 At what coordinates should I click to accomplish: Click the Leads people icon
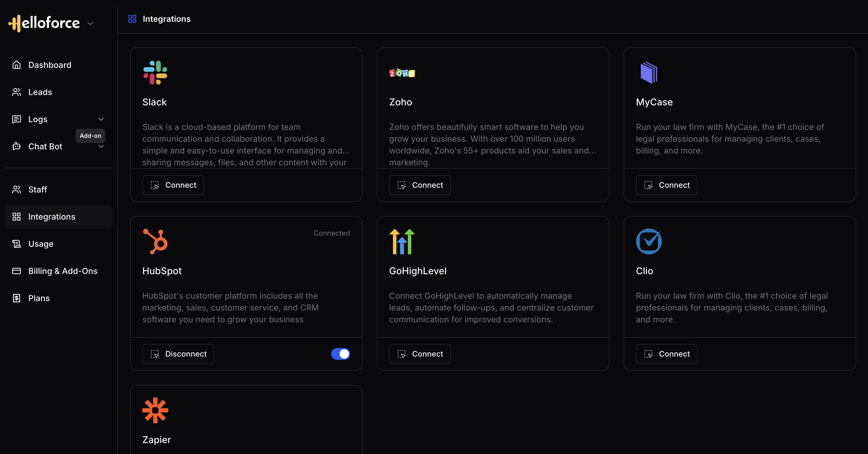(x=17, y=92)
